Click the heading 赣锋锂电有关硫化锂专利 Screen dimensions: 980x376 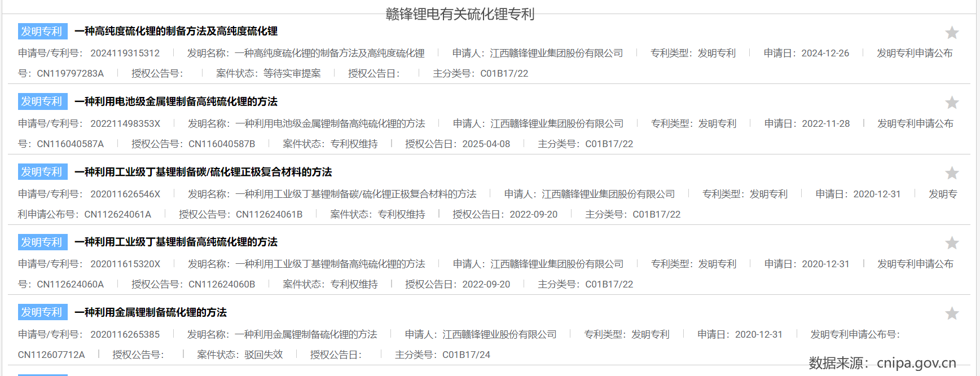(x=460, y=14)
